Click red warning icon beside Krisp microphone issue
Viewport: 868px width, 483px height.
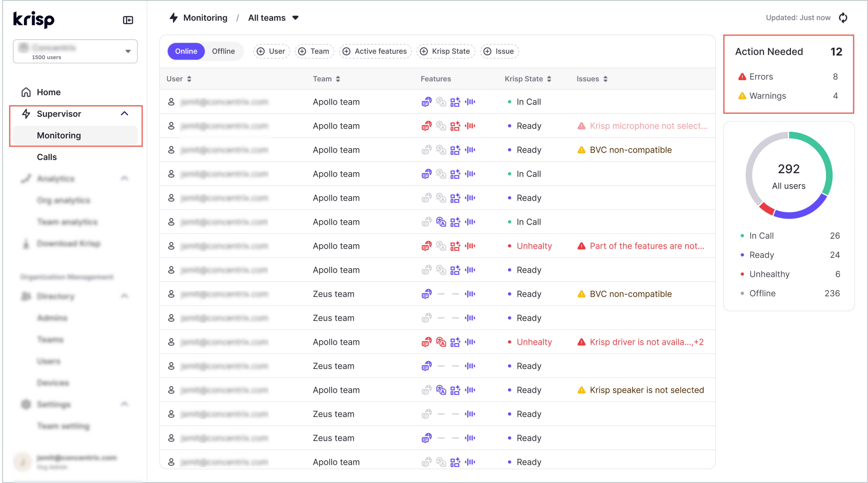click(x=581, y=126)
